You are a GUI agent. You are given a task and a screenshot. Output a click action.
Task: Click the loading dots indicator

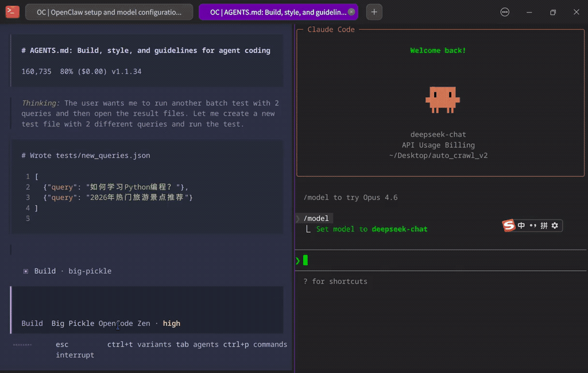(x=22, y=344)
